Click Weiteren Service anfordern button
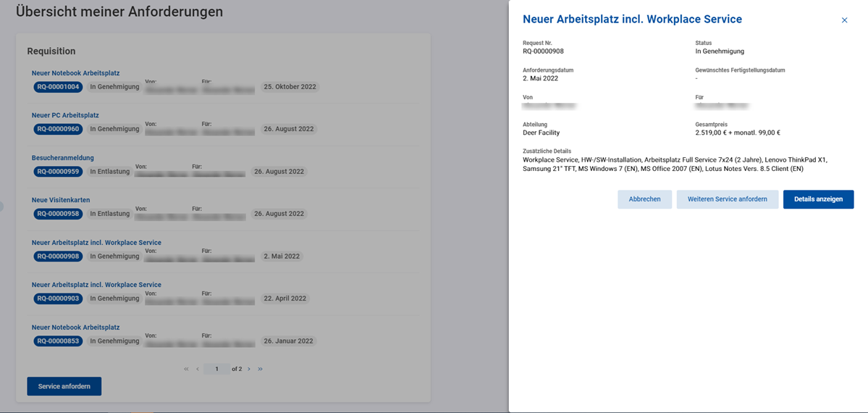The image size is (868, 413). pos(728,199)
